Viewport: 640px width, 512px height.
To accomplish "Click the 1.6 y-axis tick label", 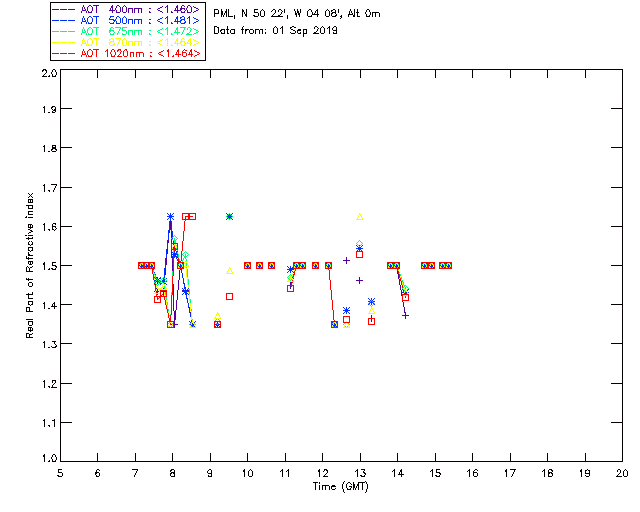I will tap(49, 227).
